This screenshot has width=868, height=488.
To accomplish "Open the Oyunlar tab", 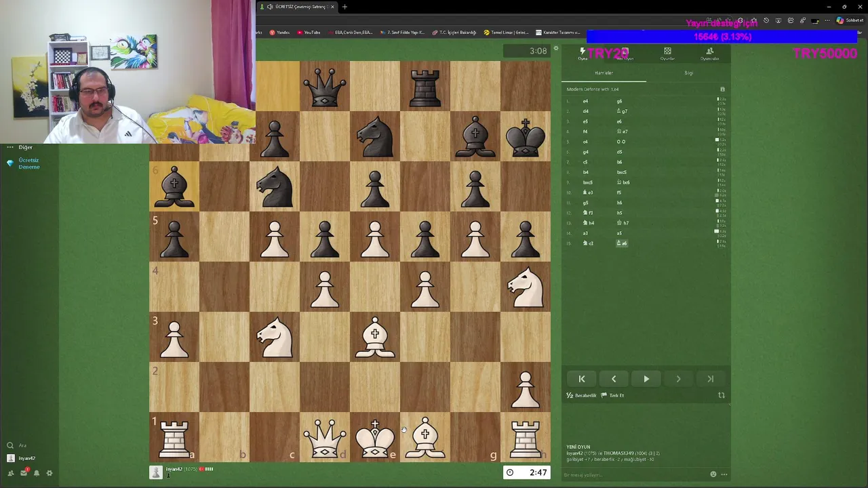I will pos(667,54).
